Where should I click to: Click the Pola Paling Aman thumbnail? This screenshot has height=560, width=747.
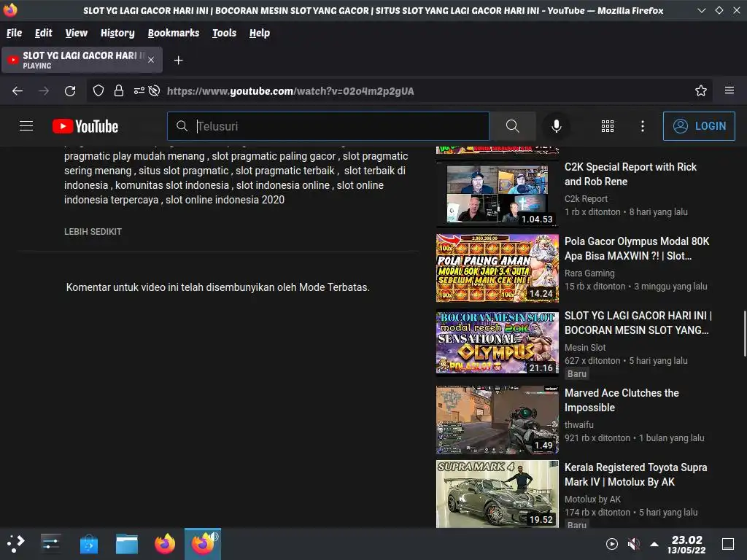pos(498,268)
